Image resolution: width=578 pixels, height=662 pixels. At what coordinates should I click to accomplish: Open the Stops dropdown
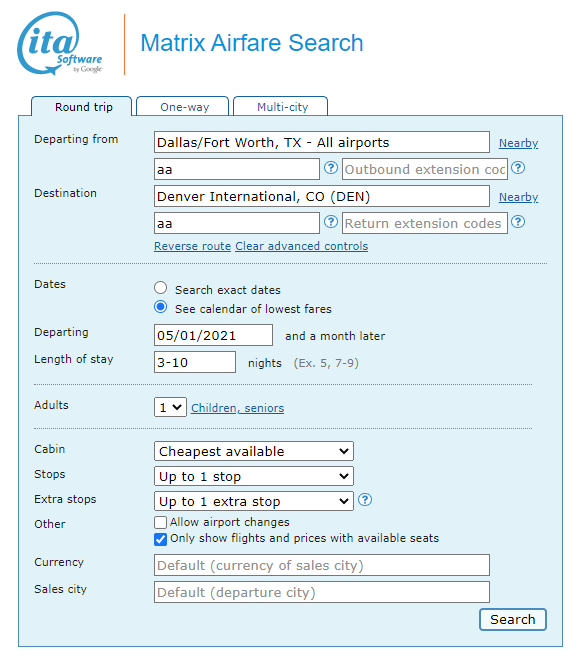pos(254,476)
